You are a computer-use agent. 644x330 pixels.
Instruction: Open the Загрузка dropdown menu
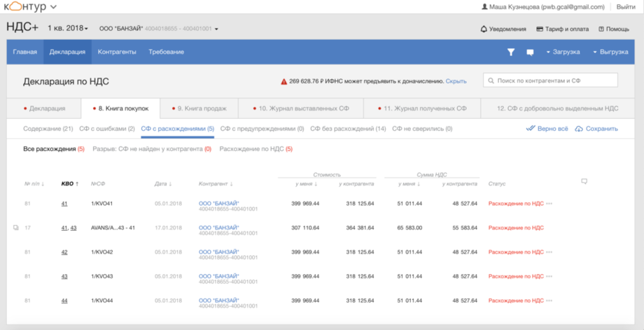(x=562, y=52)
